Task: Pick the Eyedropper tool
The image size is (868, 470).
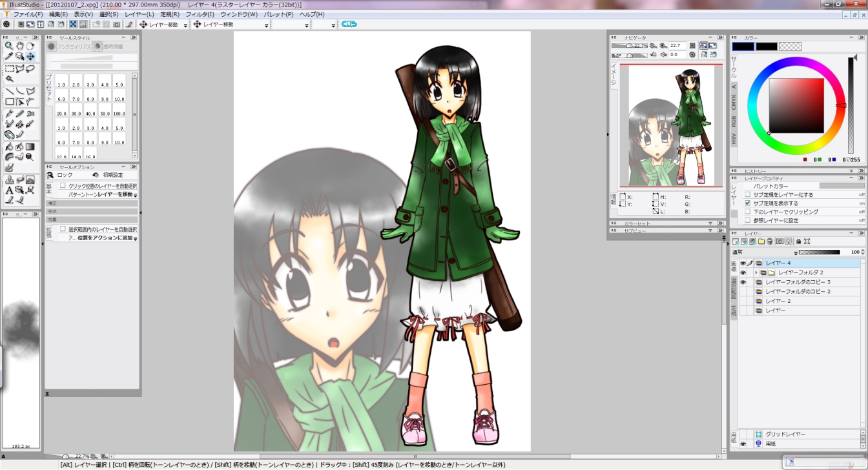Action: [9, 57]
